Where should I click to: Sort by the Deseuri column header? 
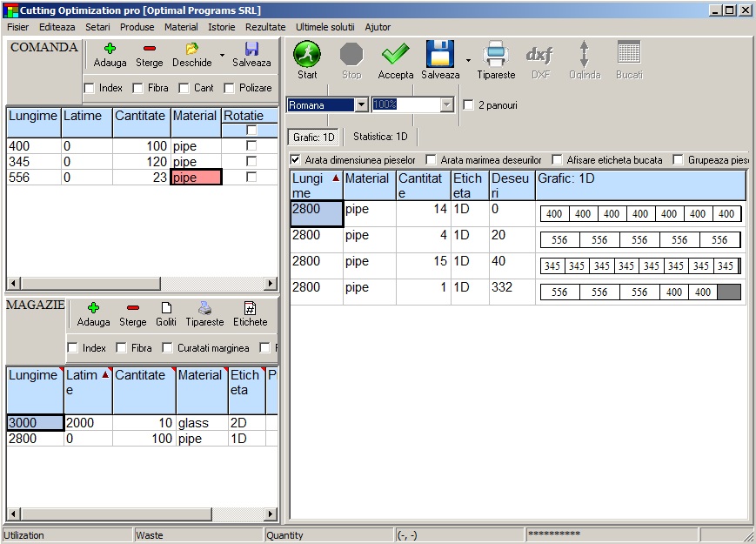(512, 185)
